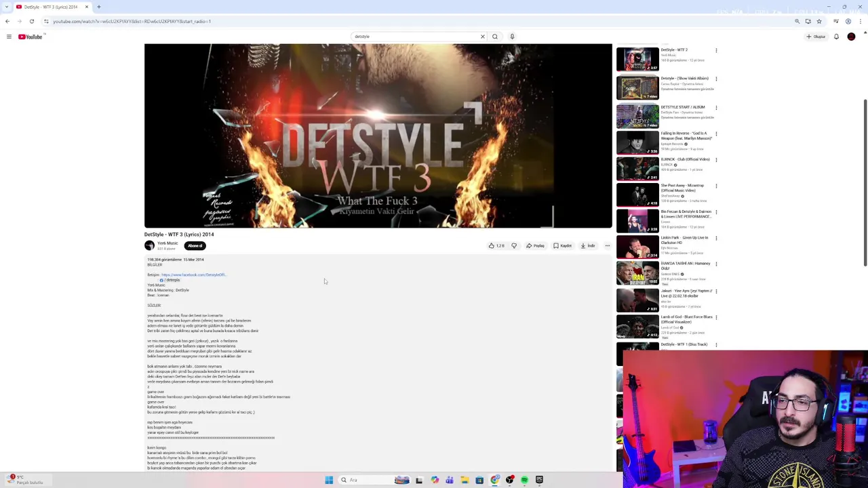
Task: Open options for DetStyle WTF 1 (Diss Track)
Action: pyautogui.click(x=716, y=345)
